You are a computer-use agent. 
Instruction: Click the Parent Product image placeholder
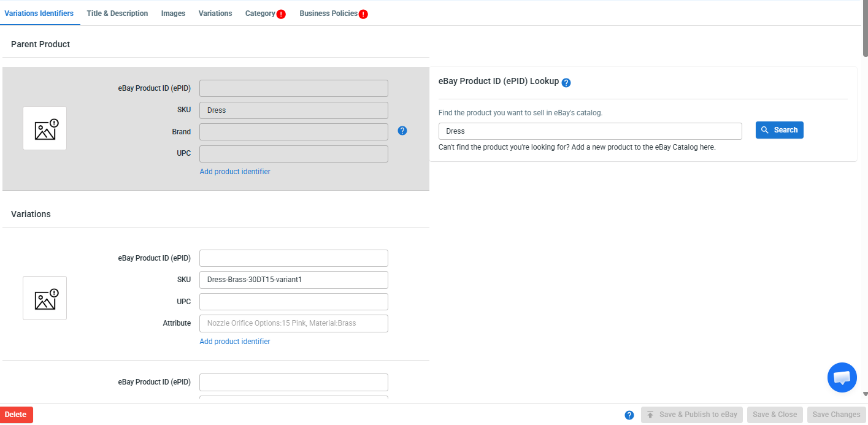[x=45, y=128]
